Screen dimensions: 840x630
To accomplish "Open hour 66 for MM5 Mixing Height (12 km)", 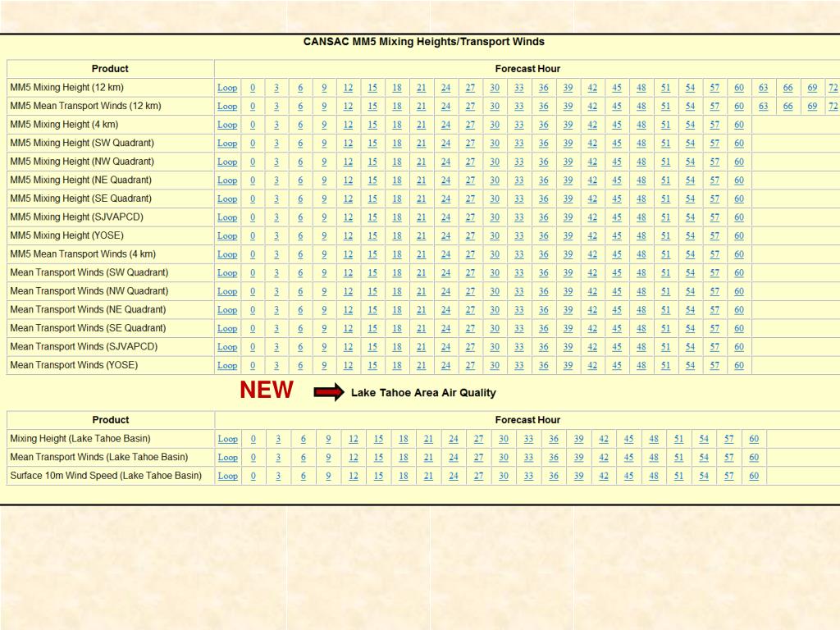I will (787, 88).
